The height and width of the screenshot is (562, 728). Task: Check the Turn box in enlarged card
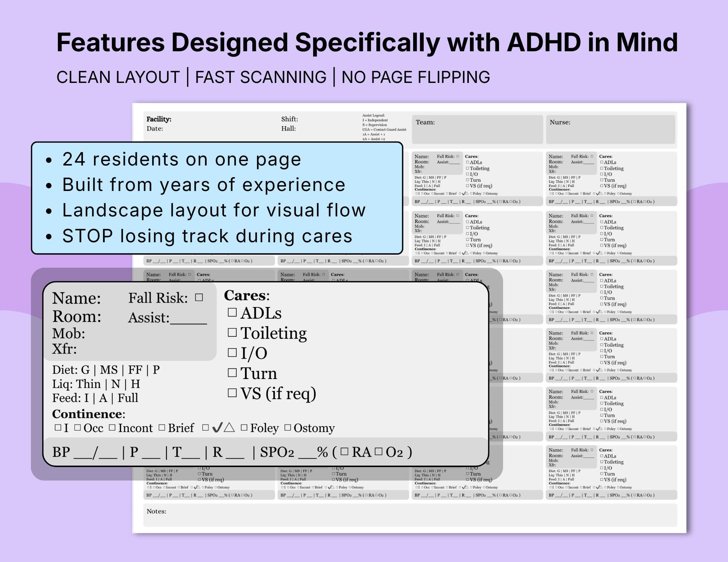pyautogui.click(x=232, y=372)
